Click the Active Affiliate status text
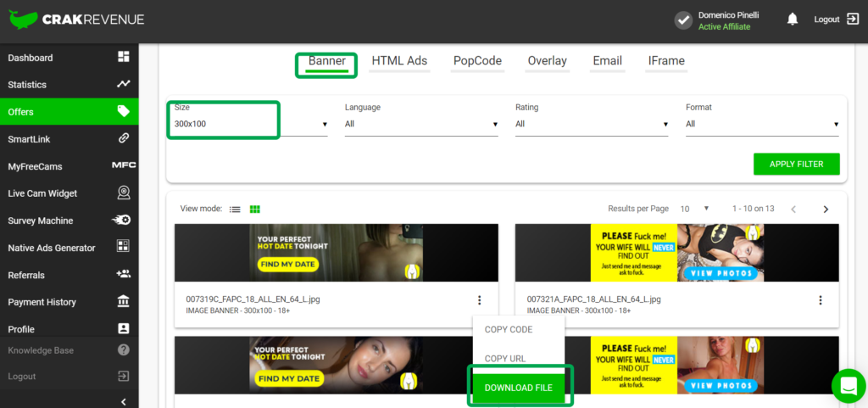868x408 pixels. coord(724,26)
